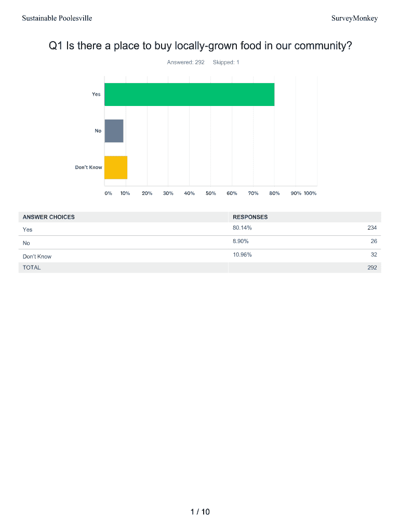The height and width of the screenshot is (532, 400).
Task: Click the Q1 question title text
Action: tap(200, 46)
